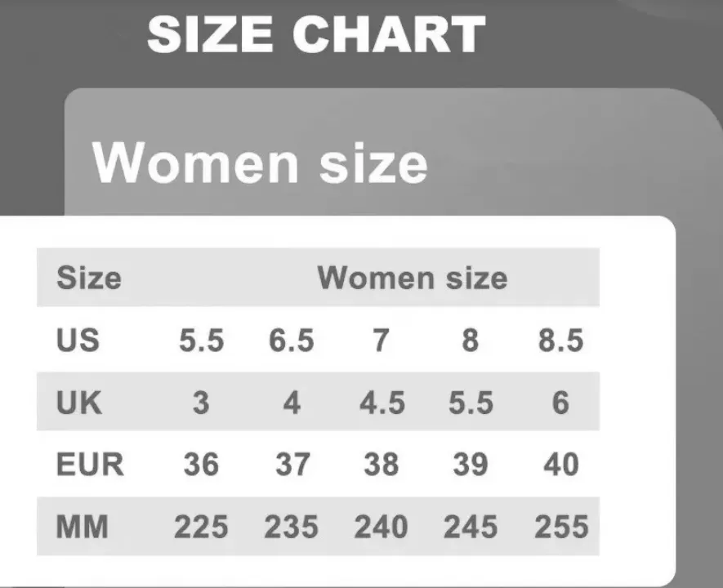Choose US size 6.5

pyautogui.click(x=292, y=341)
